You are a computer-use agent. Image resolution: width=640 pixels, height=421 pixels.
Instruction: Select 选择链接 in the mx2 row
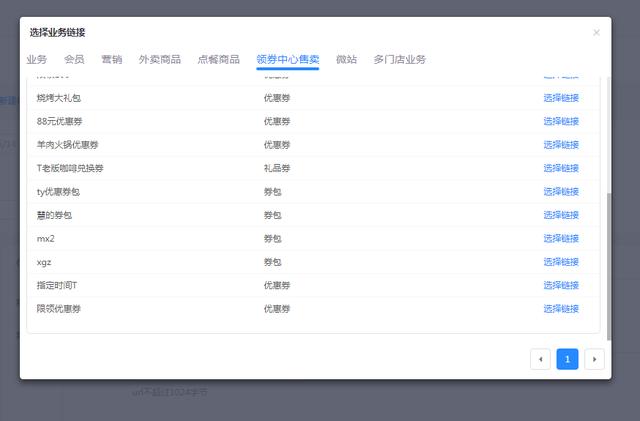(x=561, y=238)
